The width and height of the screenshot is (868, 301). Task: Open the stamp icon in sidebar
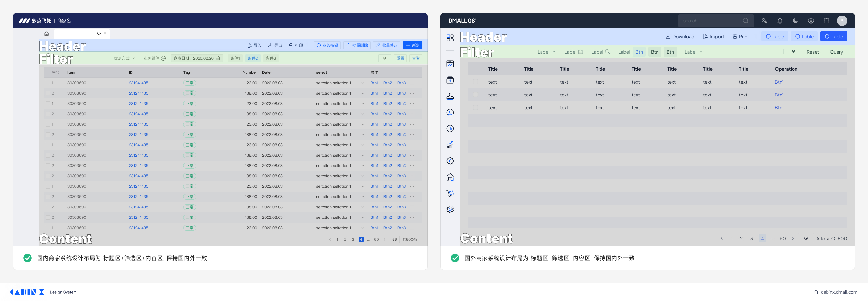[450, 96]
